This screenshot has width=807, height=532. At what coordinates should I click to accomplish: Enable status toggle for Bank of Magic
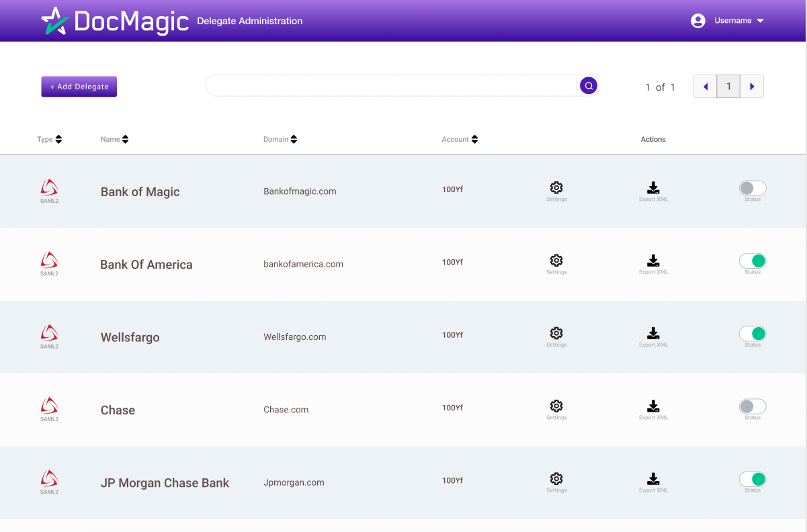point(753,188)
